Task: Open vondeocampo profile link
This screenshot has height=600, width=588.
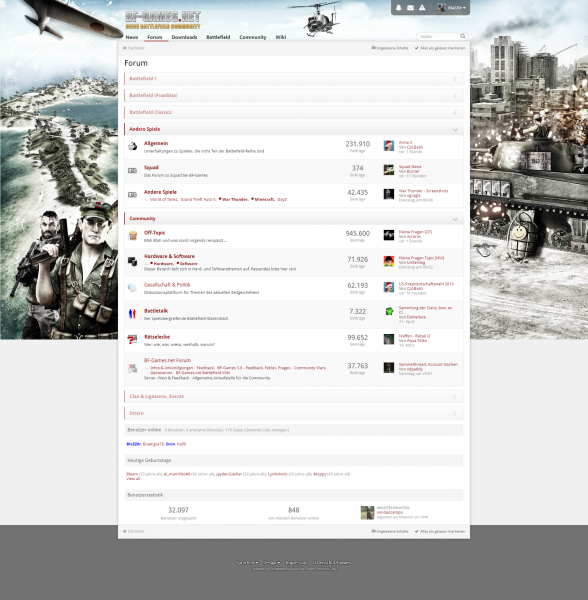Action: 389,512
